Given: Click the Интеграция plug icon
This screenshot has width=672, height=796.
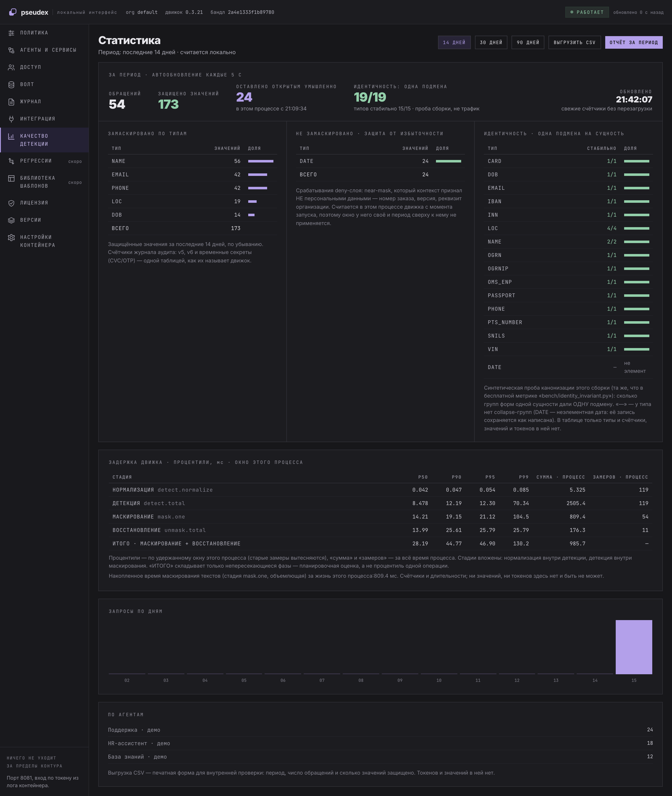Looking at the screenshot, I should click(x=11, y=119).
